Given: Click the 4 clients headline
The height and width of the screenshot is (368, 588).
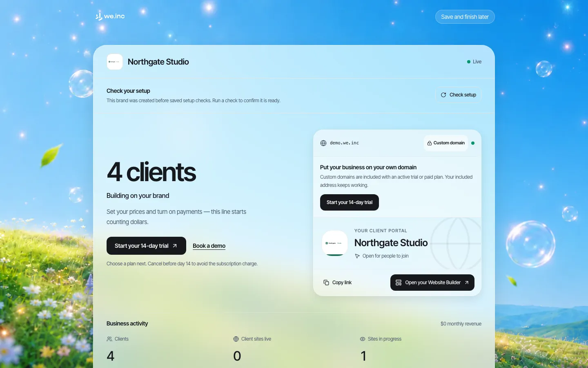Looking at the screenshot, I should coord(151,172).
